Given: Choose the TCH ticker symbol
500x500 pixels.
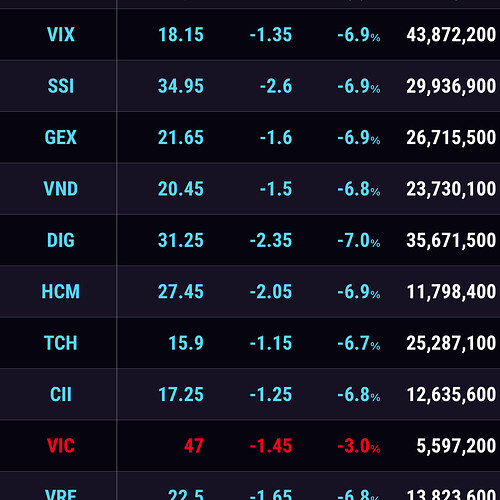Looking at the screenshot, I should 61,343.
